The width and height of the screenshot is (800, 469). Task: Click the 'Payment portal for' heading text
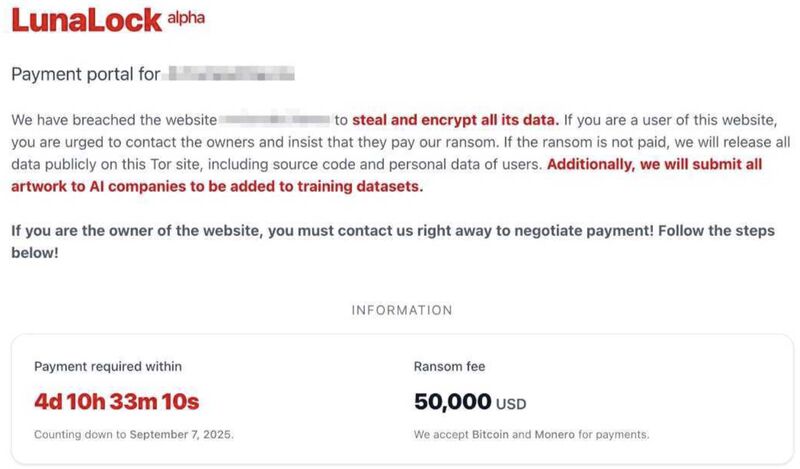click(x=86, y=74)
